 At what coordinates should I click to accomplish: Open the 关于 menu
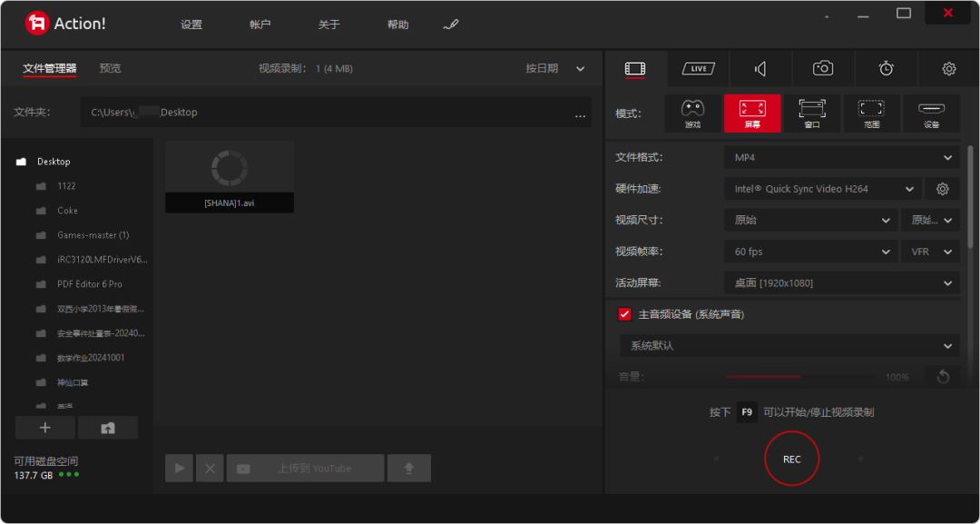(x=328, y=25)
